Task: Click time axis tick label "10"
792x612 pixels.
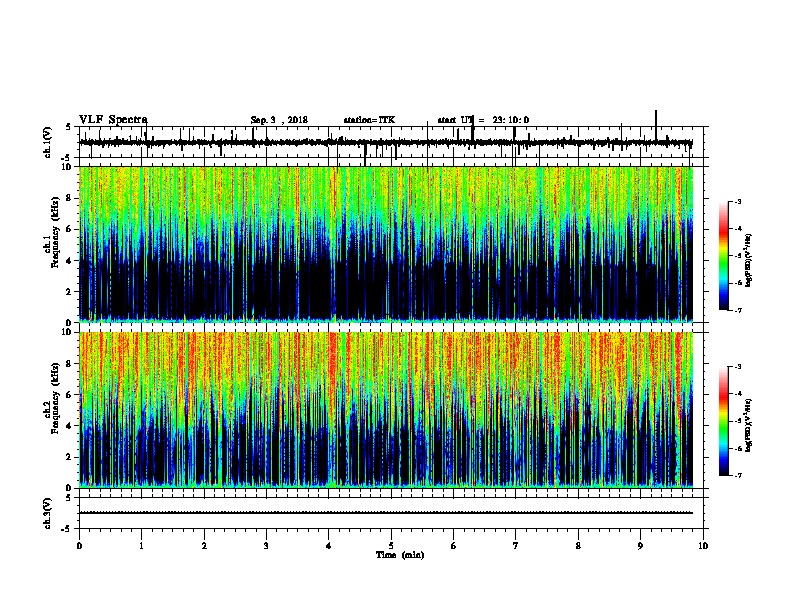Action: (x=703, y=546)
